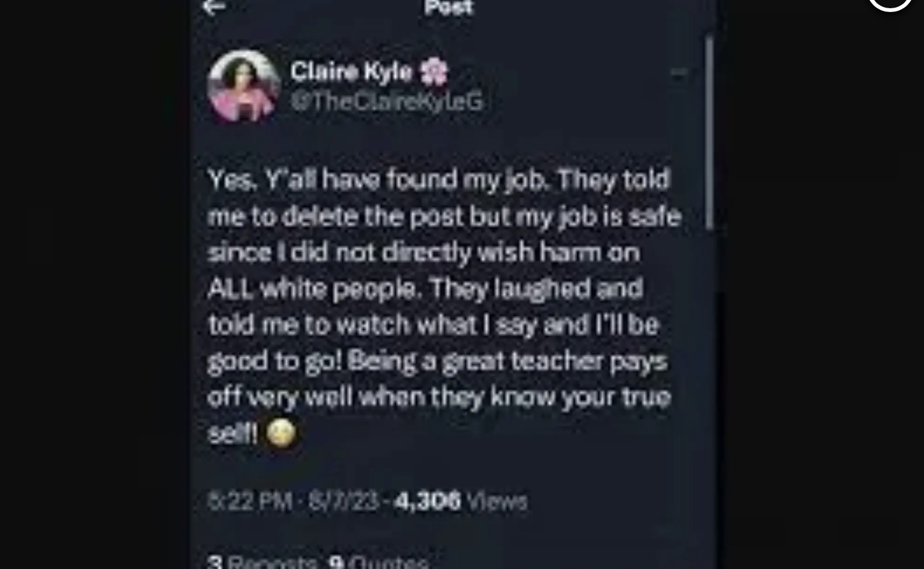Click the 4,306 Views count
Image resolution: width=924 pixels, height=569 pixels.
point(460,501)
